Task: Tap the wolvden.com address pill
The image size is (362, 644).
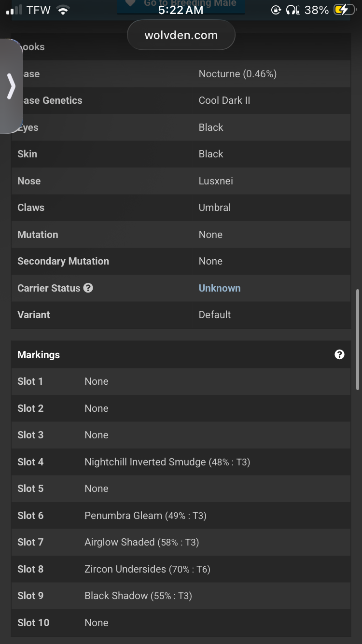Action: pyautogui.click(x=181, y=35)
